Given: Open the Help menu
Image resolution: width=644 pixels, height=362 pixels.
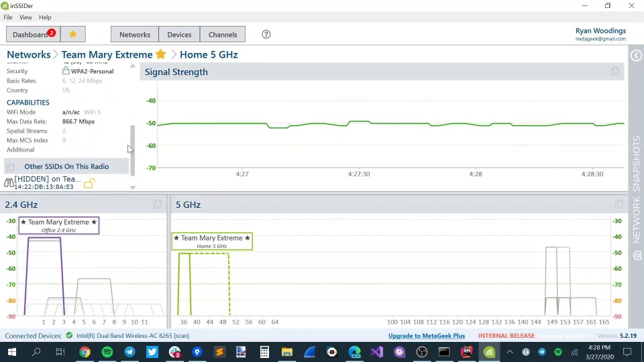Looking at the screenshot, I should coord(45,17).
